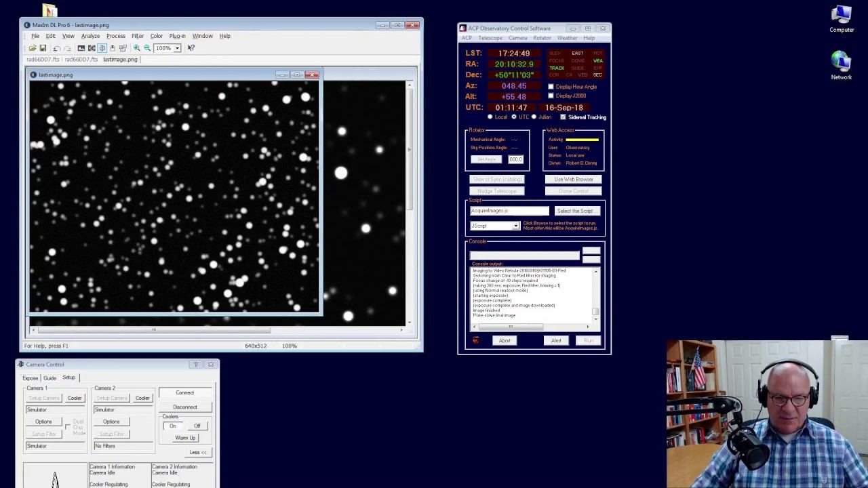
Task: Toggle Sidereal Tracking checkbox
Action: [x=563, y=117]
